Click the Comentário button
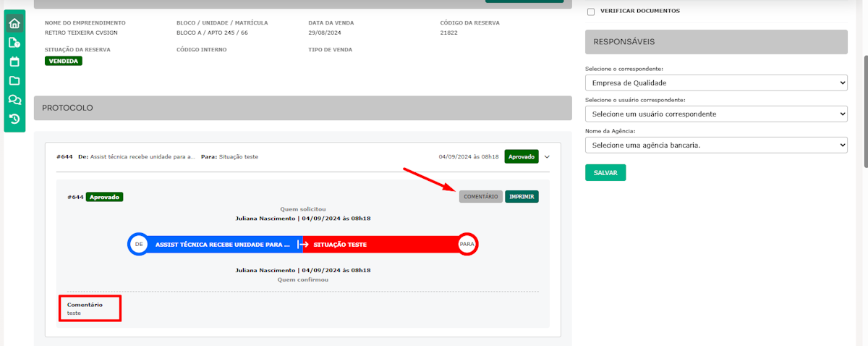Viewport: 868px width, 346px height. (481, 197)
